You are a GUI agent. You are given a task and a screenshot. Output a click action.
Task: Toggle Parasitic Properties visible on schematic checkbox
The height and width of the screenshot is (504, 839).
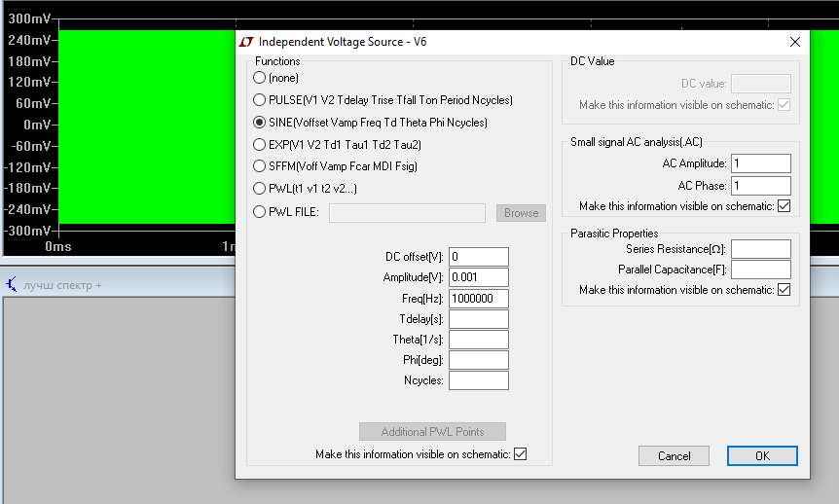click(784, 289)
